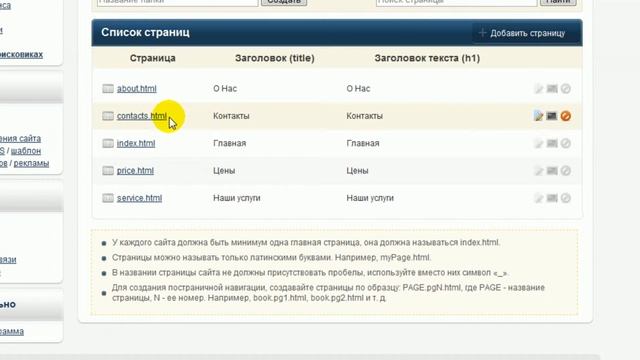Viewport: 640px width, 360px height.
Task: Click the hint about PAGE.pgN.html navigation
Action: coord(328,293)
